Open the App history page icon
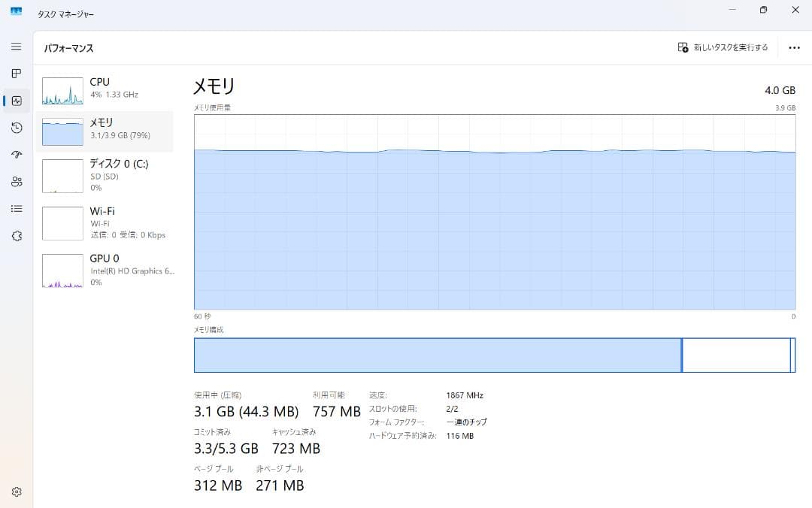Screen dimensions: 812x508 [x=16, y=128]
